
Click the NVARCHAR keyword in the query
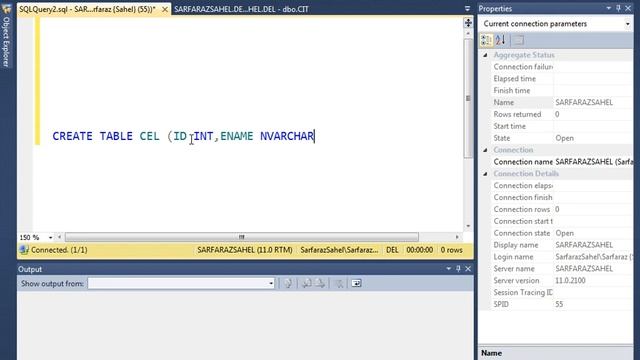click(287, 136)
